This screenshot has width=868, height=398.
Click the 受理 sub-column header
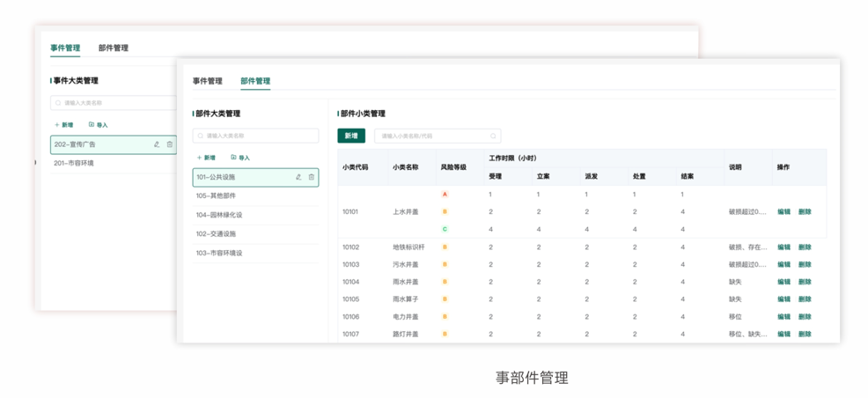pos(495,177)
